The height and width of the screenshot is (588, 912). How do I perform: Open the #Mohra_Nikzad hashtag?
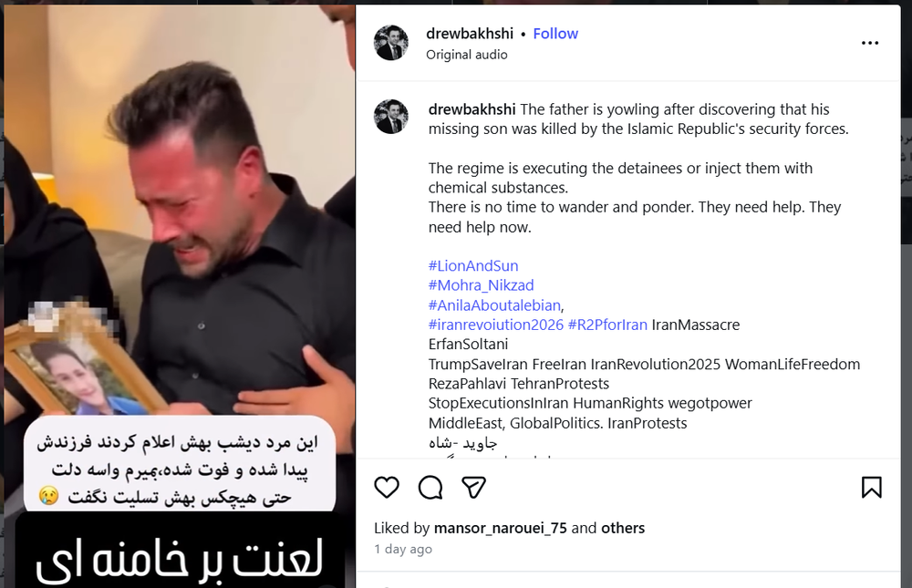coord(481,285)
